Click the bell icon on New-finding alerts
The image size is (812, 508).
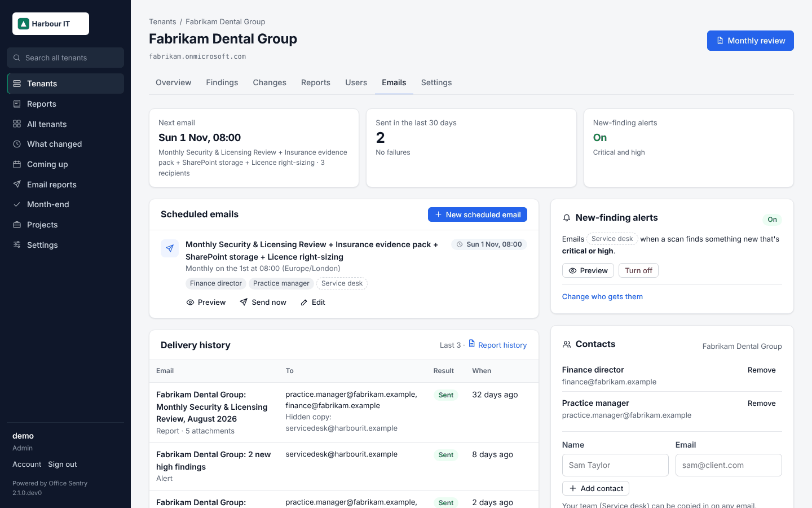[567, 218]
